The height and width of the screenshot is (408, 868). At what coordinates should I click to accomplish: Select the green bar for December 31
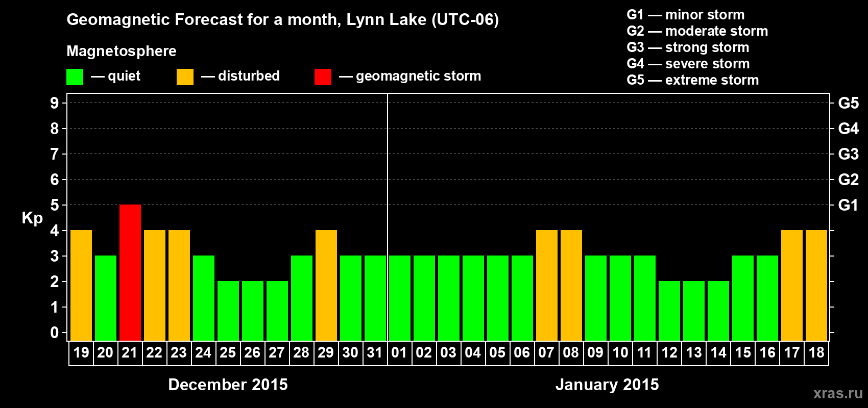375,298
